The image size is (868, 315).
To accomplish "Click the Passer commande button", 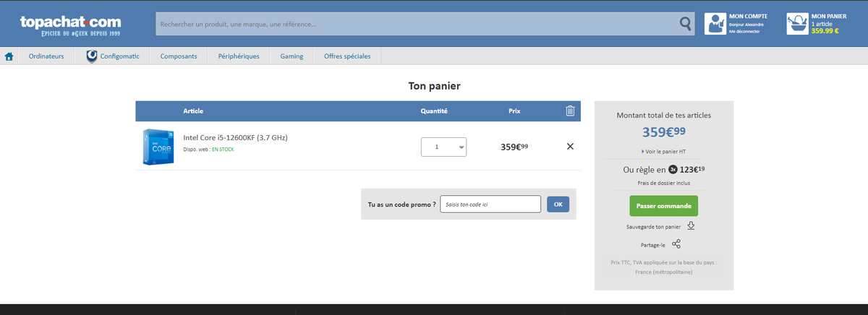I will (x=663, y=206).
